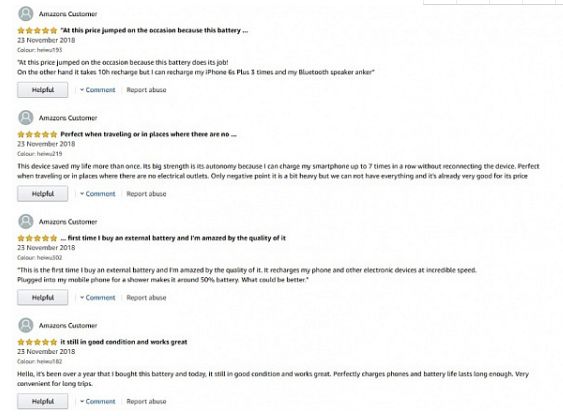This screenshot has height=416, width=563.
Task: Mark the 'At this price' review as Helpful
Action: click(42, 90)
